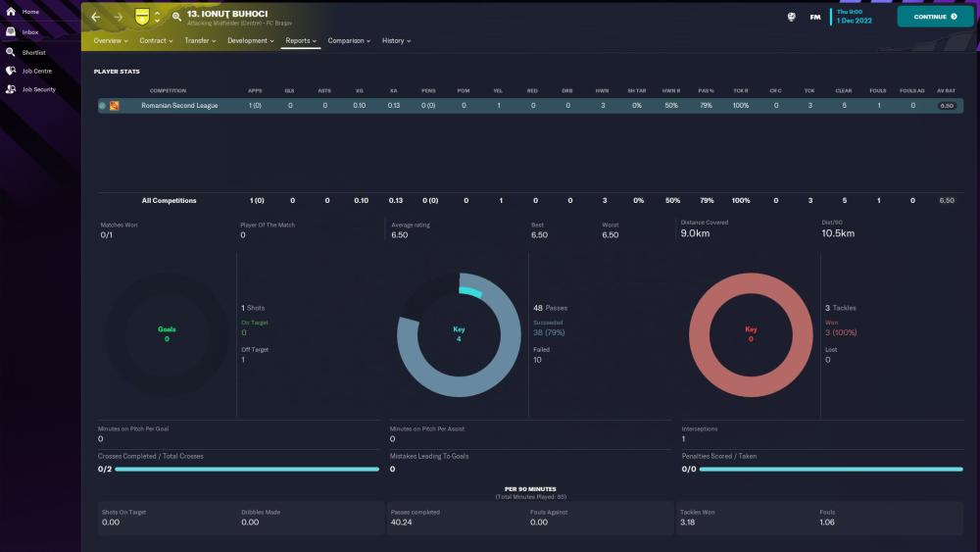Click the forward navigation arrow
980x552 pixels.
pyautogui.click(x=118, y=17)
